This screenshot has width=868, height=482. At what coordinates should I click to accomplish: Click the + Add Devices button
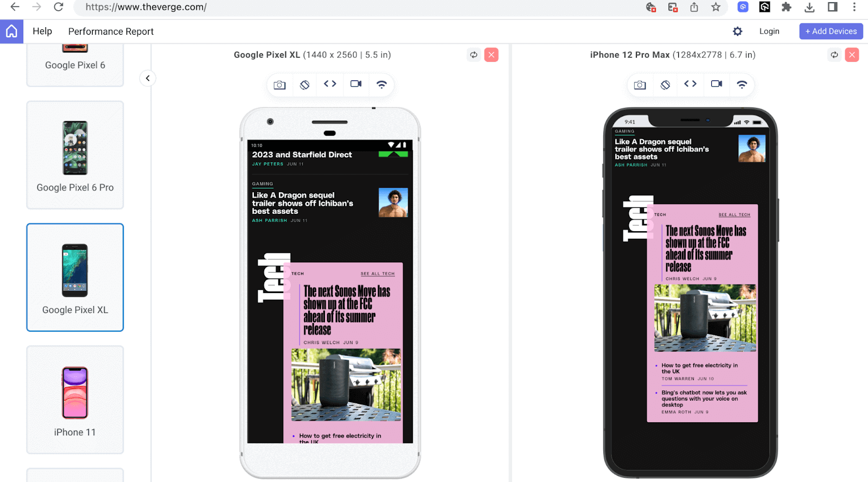click(x=831, y=31)
